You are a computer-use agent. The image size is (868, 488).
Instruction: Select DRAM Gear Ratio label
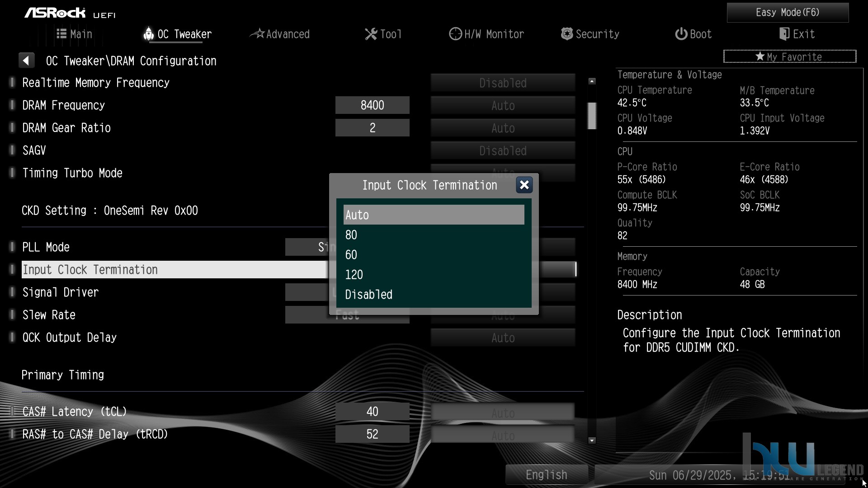click(x=66, y=128)
